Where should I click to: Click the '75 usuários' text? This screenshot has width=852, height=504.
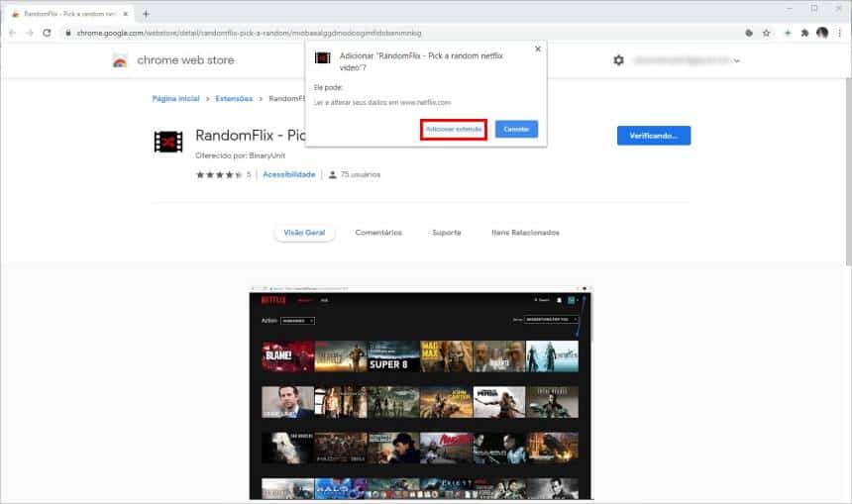361,175
